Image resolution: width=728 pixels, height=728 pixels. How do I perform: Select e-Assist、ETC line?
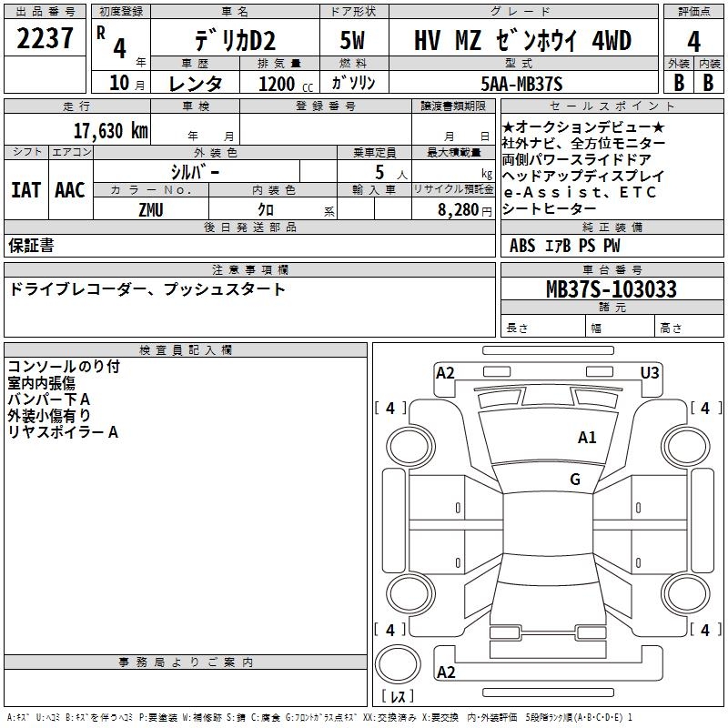580,192
